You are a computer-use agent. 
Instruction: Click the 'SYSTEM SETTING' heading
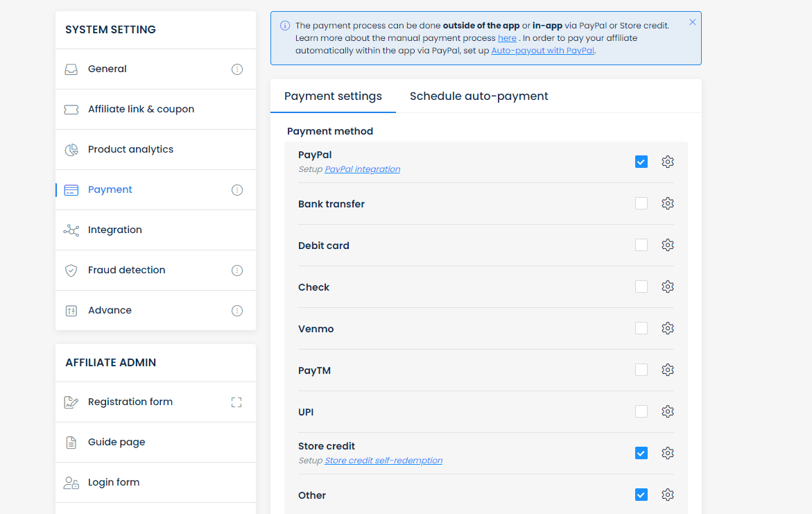(110, 30)
